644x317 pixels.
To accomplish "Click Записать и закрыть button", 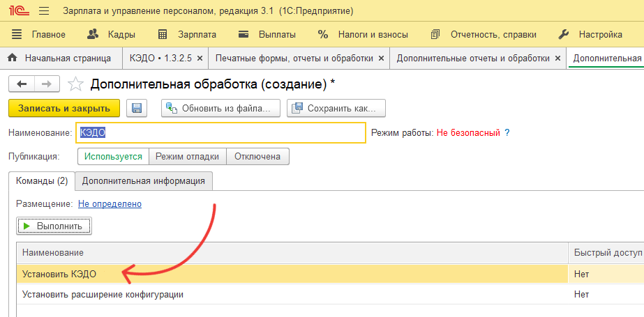I will (64, 108).
